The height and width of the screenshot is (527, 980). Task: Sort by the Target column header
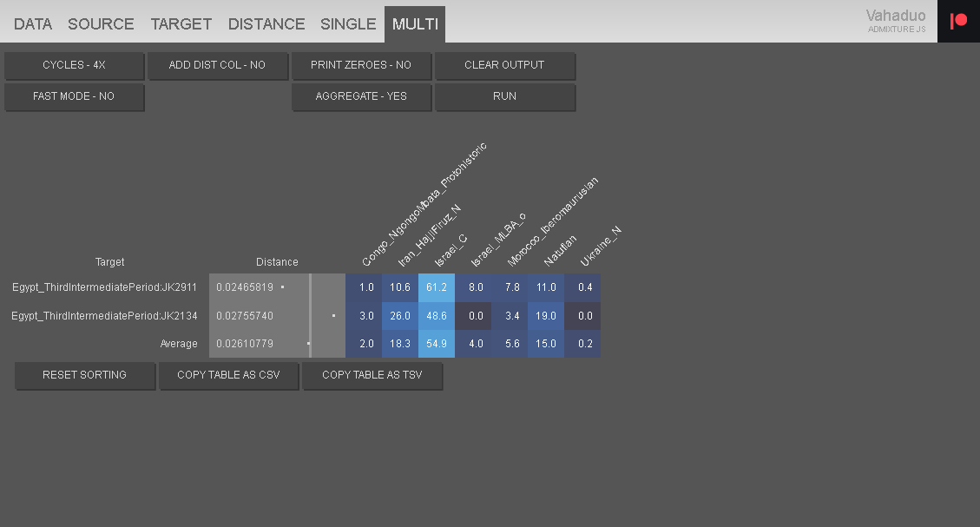coord(109,262)
